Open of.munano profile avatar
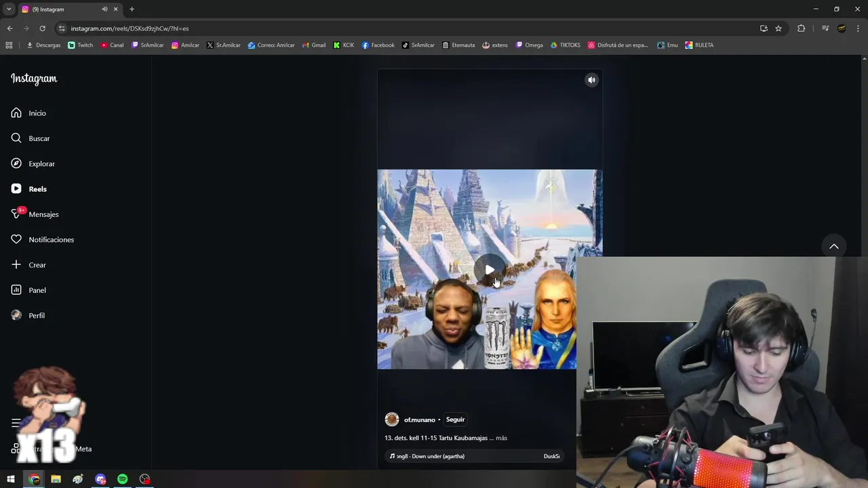Image resolution: width=868 pixels, height=488 pixels. tap(392, 420)
